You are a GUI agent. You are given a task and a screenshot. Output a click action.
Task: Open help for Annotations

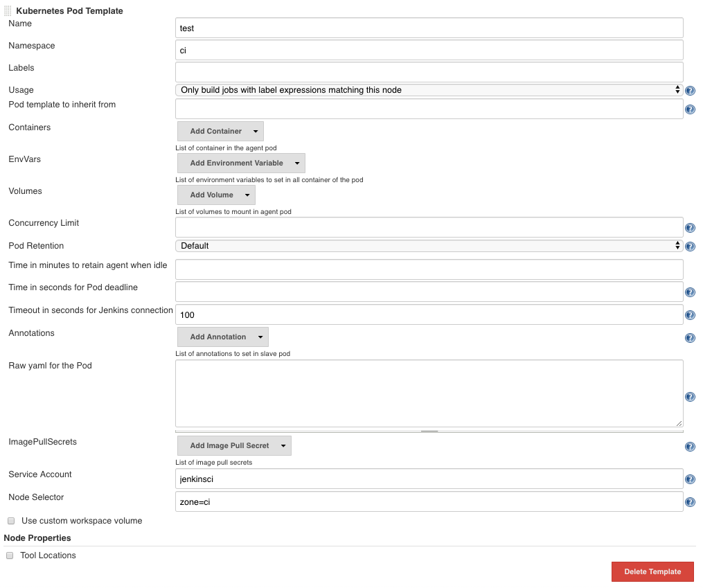point(690,338)
